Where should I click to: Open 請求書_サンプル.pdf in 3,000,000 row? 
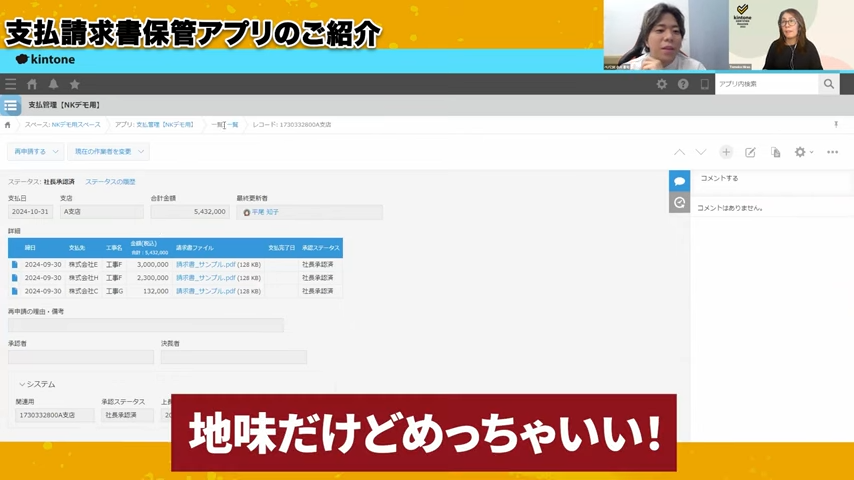click(x=205, y=264)
